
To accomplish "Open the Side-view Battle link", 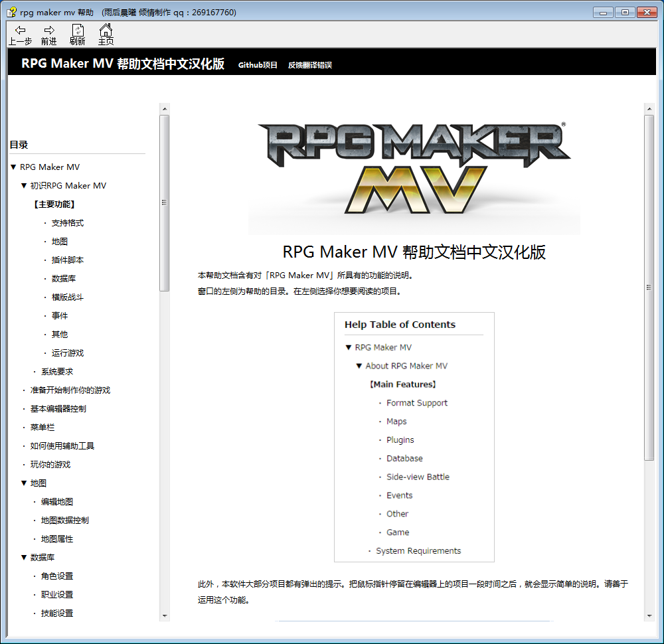I will click(x=418, y=477).
